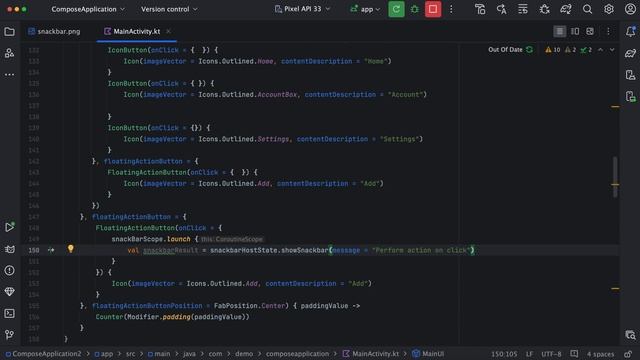Image resolution: width=640 pixels, height=360 pixels.
Task: Switch editor to Design view
Action: [x=590, y=31]
